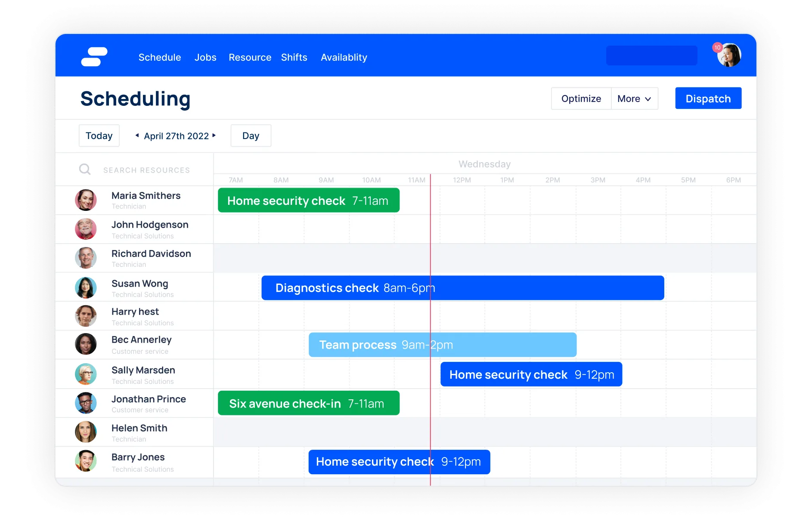
Task: Switch to the Jobs section
Action: point(205,57)
